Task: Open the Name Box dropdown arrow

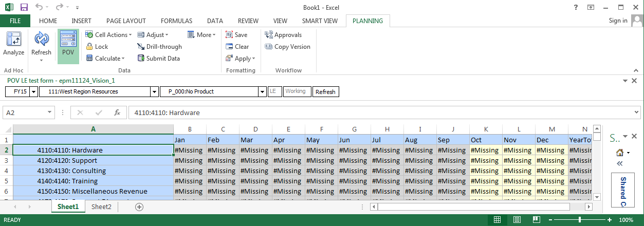Action: 50,112
